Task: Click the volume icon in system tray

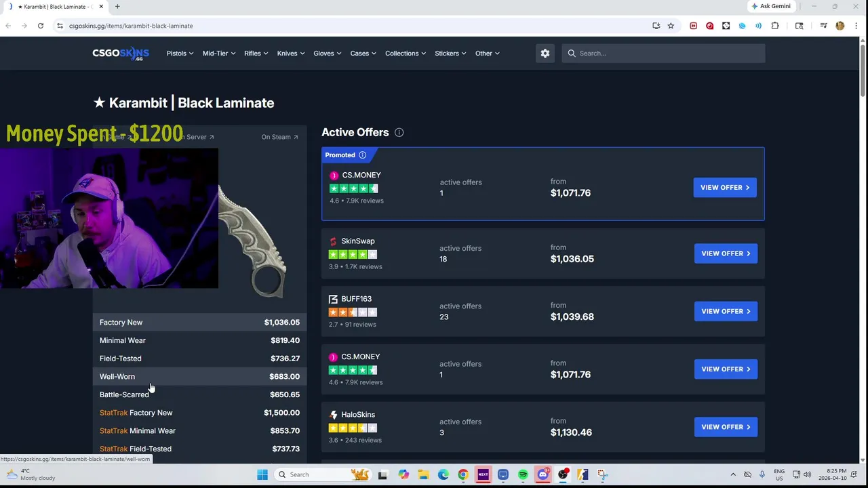Action: point(807,474)
